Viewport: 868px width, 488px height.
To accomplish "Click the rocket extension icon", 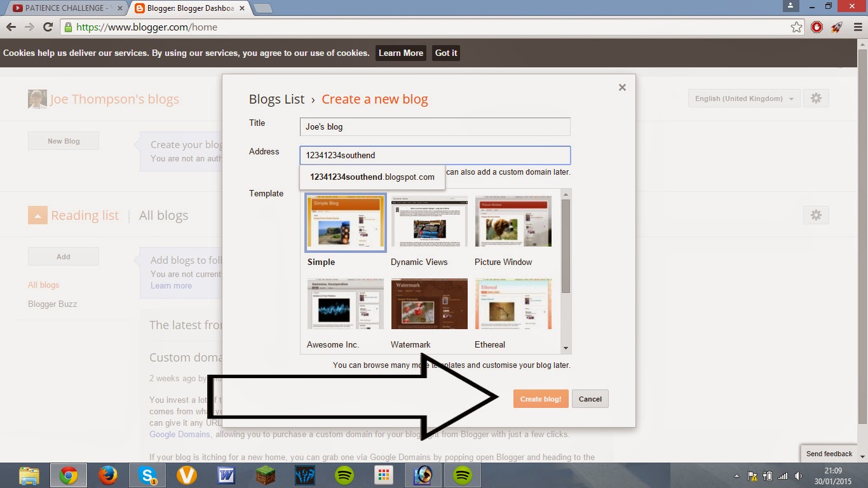I will point(837,27).
